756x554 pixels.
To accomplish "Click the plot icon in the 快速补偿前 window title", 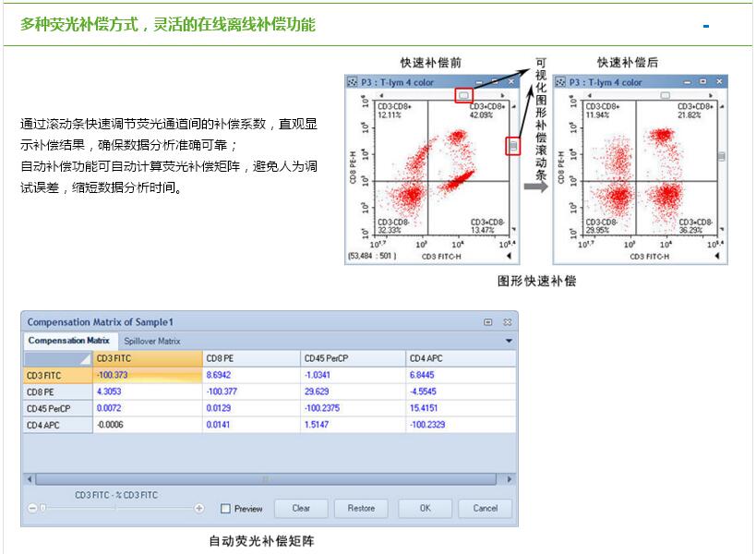I will (353, 82).
